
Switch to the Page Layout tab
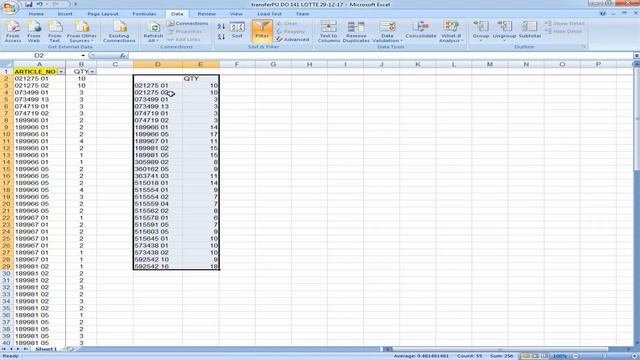pos(103,14)
